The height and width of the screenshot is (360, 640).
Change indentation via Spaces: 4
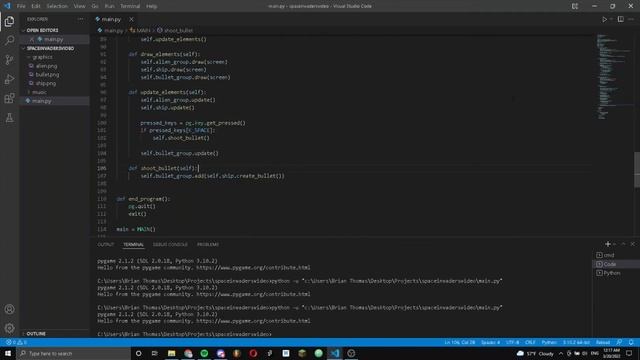(x=490, y=342)
